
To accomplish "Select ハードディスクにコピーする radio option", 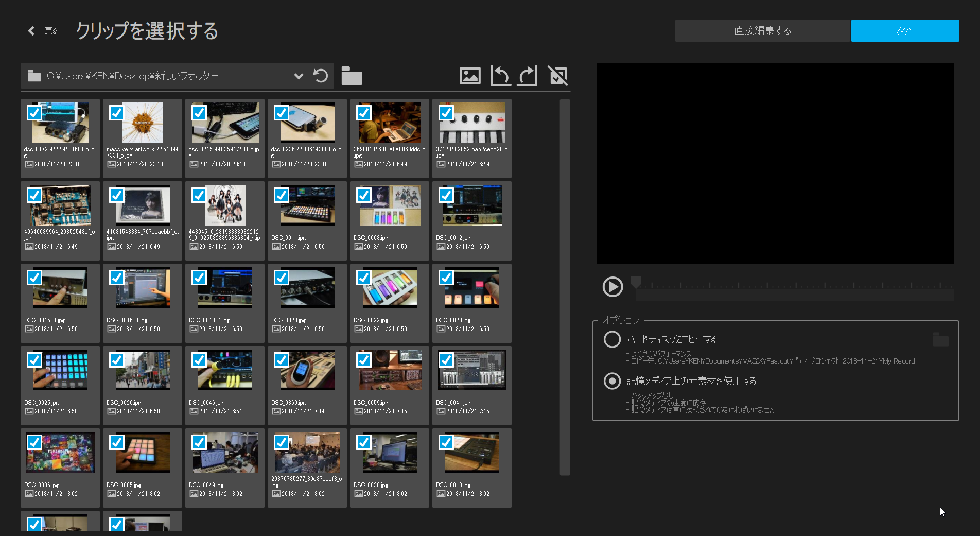I will click(612, 339).
